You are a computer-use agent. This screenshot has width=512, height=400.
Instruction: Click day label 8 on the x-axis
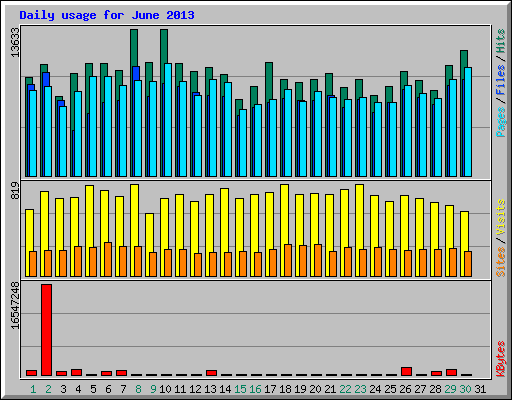point(138,389)
